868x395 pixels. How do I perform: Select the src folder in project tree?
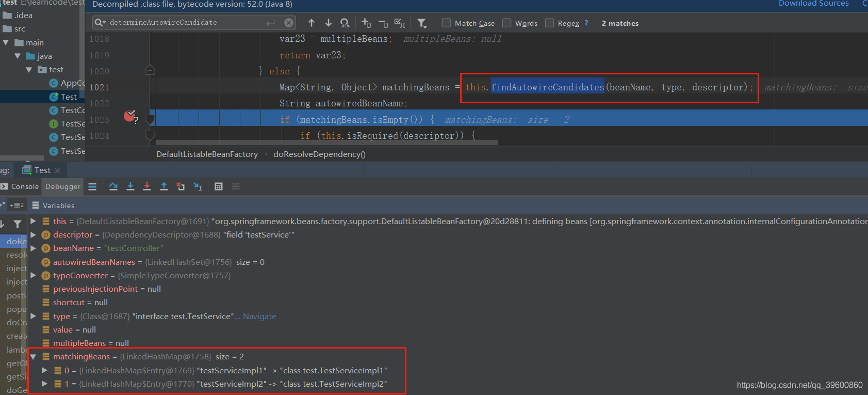(14, 29)
